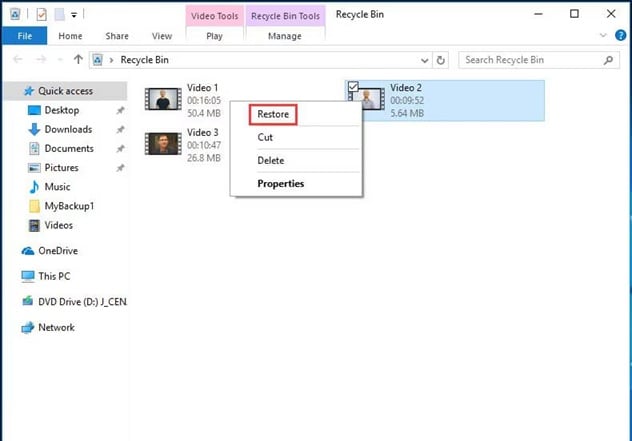Open Documents in the navigation pane
Image resolution: width=632 pixels, height=441 pixels.
click(x=69, y=148)
